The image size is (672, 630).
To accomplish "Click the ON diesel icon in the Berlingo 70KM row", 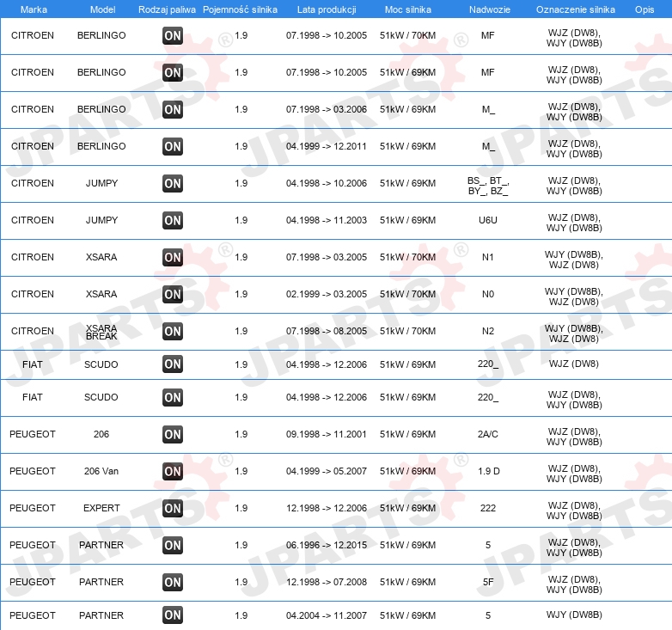I will tap(173, 35).
